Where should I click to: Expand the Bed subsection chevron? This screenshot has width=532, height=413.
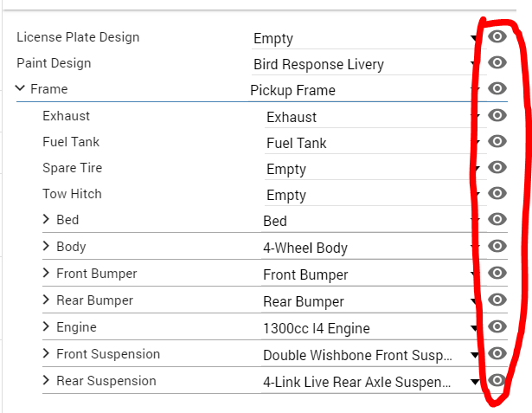click(46, 219)
